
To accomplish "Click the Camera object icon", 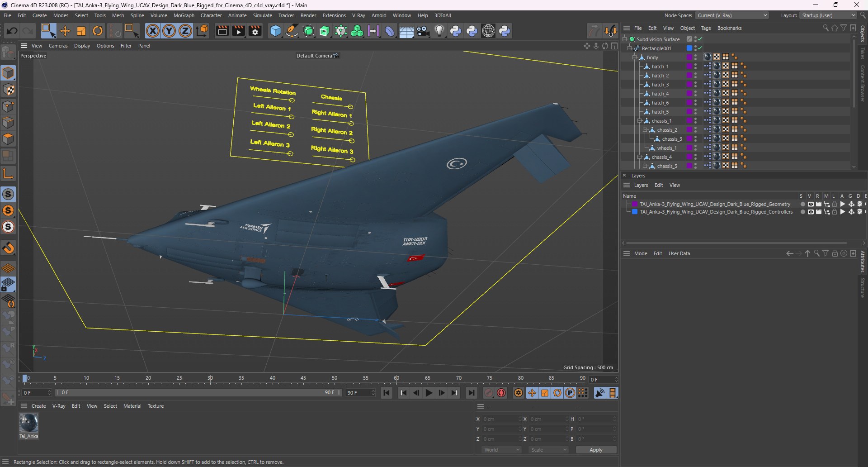I will coord(423,31).
